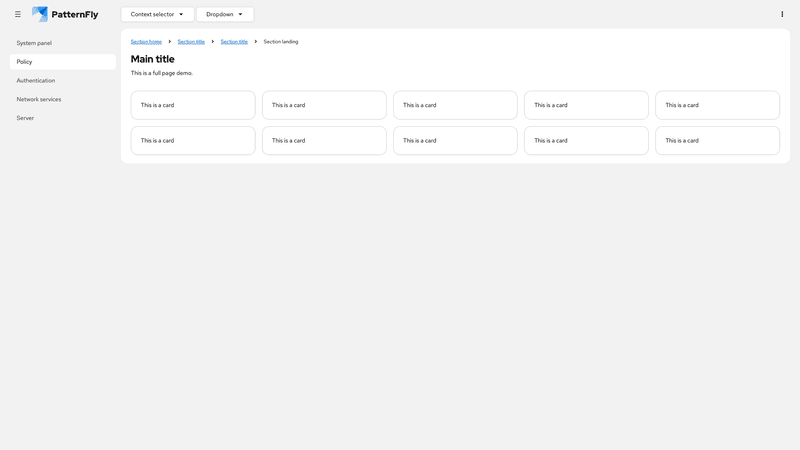Screen dimensions: 800x450
Task: Select the first card in the top row
Action: point(193,105)
